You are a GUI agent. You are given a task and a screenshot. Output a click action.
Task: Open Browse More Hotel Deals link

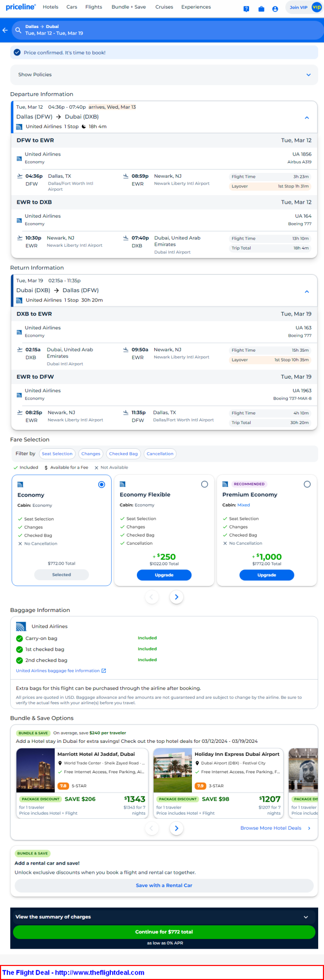point(271,828)
